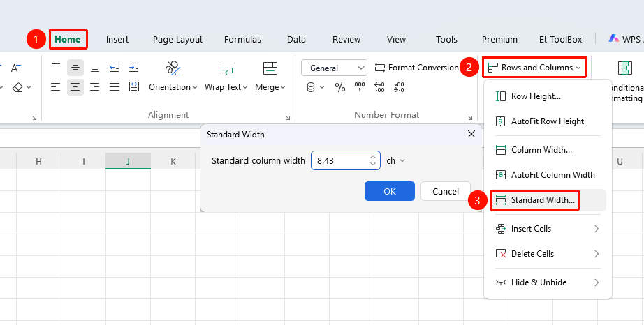The height and width of the screenshot is (325, 644).
Task: Open the Formulas tab
Action: tap(242, 39)
